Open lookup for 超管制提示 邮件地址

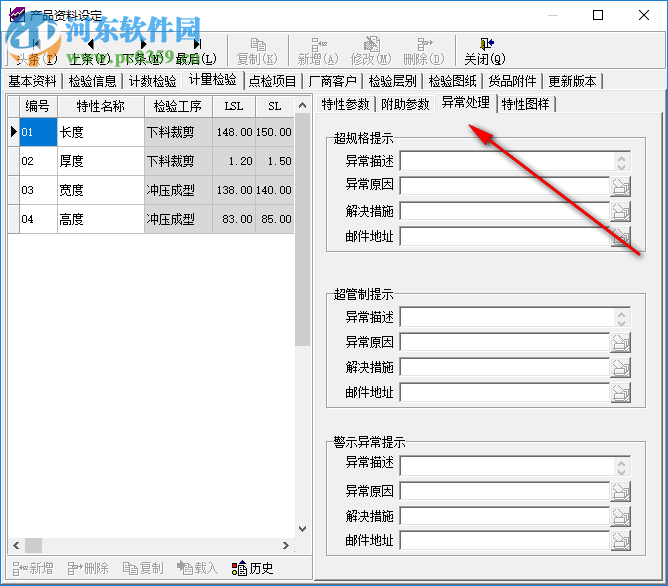pos(620,393)
